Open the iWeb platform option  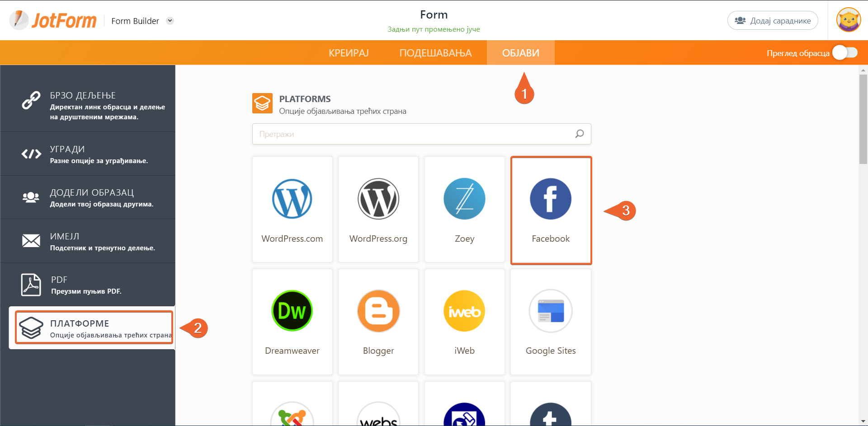point(464,311)
